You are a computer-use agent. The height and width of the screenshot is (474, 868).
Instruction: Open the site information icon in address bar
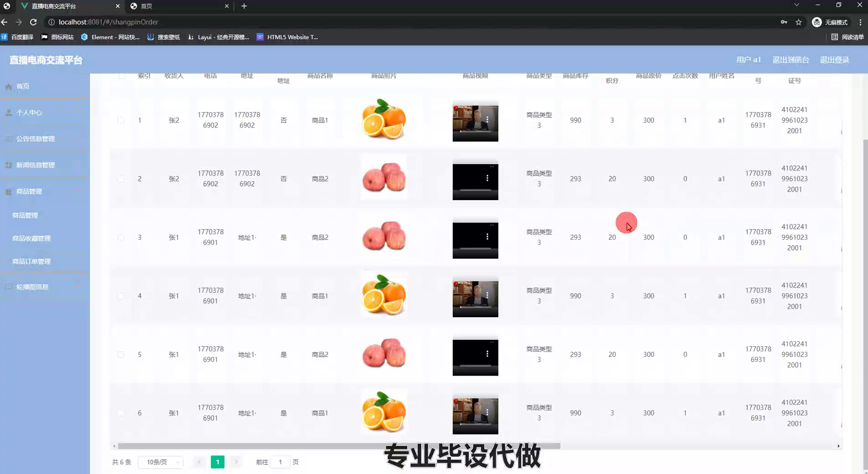[52, 22]
